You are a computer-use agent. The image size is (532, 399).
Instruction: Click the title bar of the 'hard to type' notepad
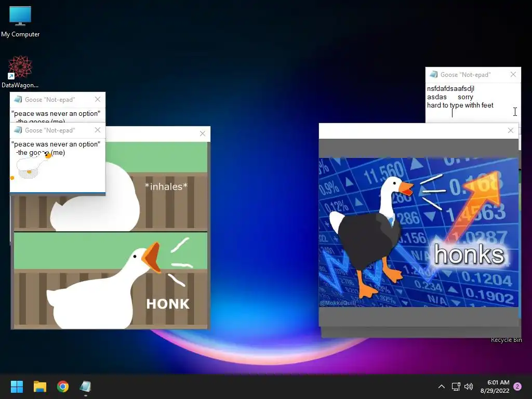(x=473, y=74)
